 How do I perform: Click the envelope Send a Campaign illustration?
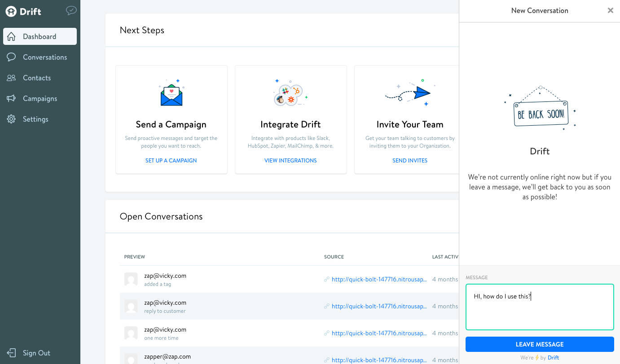(x=171, y=94)
